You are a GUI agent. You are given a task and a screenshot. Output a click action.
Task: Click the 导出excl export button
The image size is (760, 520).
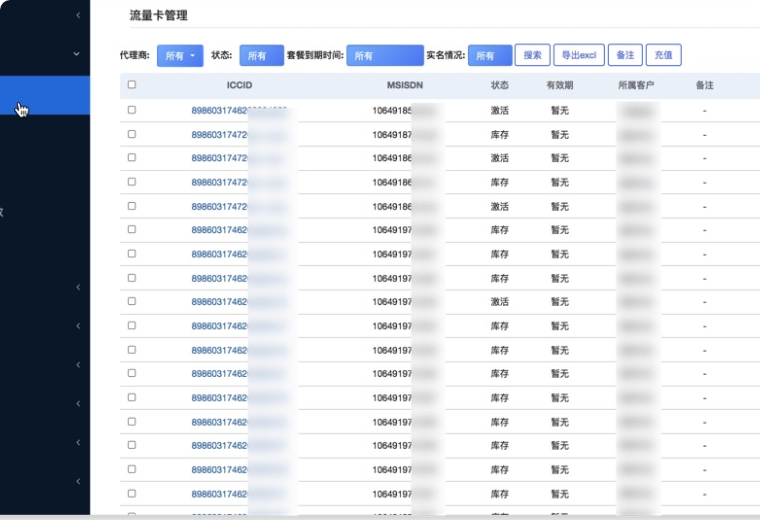pyautogui.click(x=578, y=56)
